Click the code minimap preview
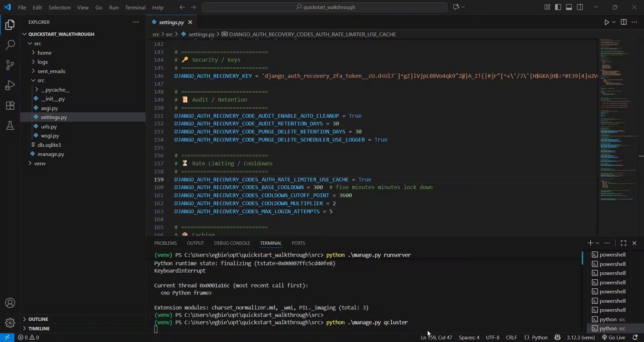644x342 pixels. [616, 119]
